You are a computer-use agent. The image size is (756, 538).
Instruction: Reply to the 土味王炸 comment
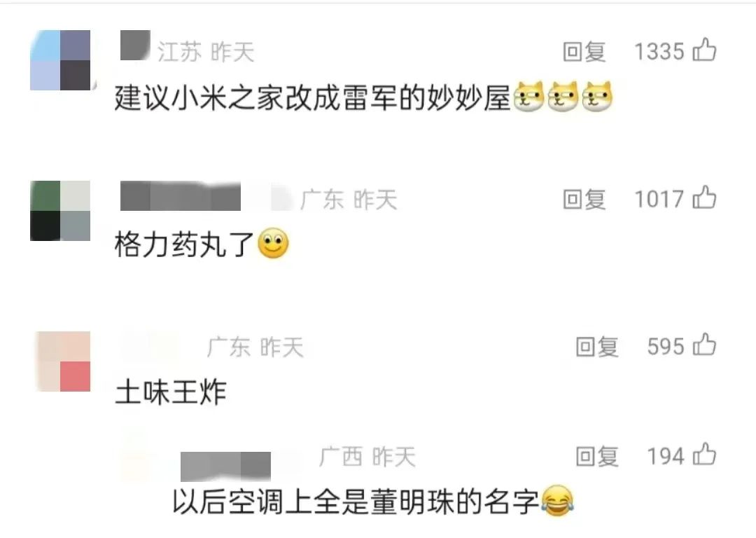[597, 347]
